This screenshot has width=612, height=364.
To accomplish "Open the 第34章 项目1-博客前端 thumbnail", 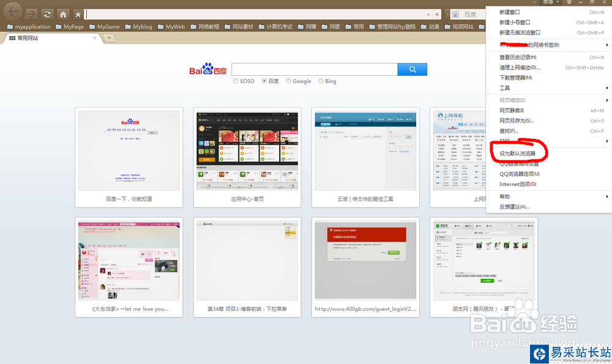I will click(x=247, y=267).
